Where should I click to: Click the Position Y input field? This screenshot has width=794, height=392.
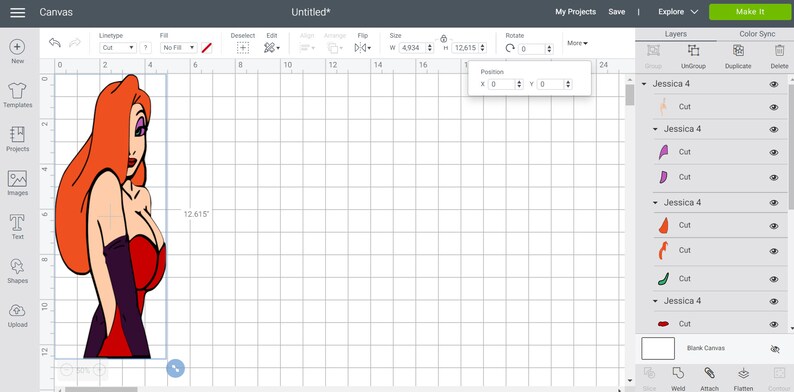[550, 85]
